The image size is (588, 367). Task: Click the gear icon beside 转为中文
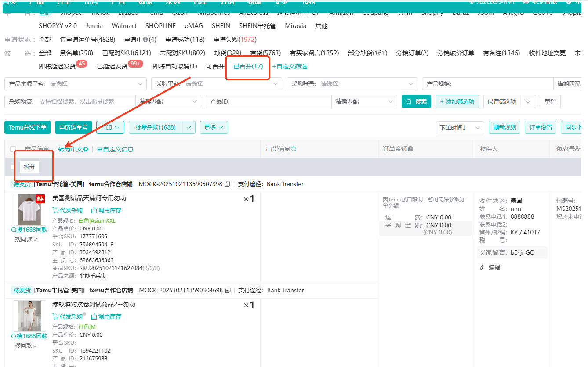[x=86, y=149]
